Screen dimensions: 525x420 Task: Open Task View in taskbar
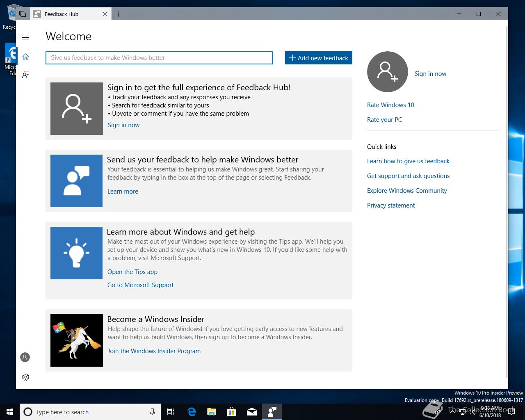click(171, 412)
